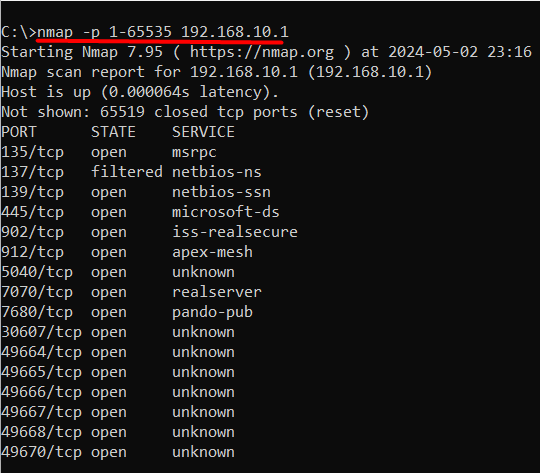The image size is (540, 473).
Task: Click the iss-realsecure service name
Action: point(235,232)
